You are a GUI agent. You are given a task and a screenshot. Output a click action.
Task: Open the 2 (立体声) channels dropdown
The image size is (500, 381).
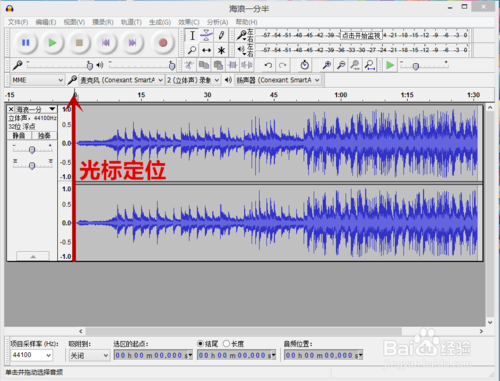click(x=193, y=80)
